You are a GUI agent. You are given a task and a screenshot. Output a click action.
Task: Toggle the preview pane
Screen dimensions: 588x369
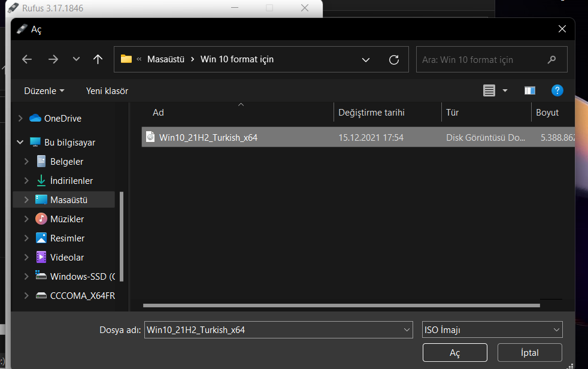coord(529,90)
